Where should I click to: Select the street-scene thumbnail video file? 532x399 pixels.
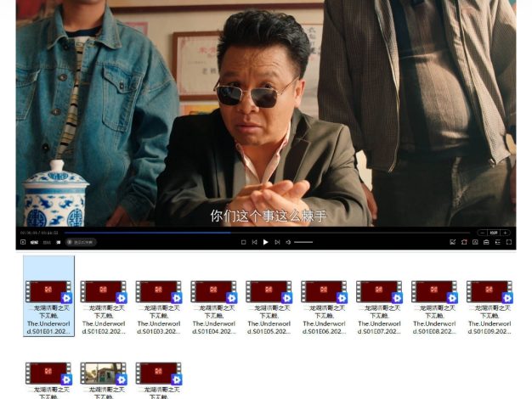click(x=104, y=380)
